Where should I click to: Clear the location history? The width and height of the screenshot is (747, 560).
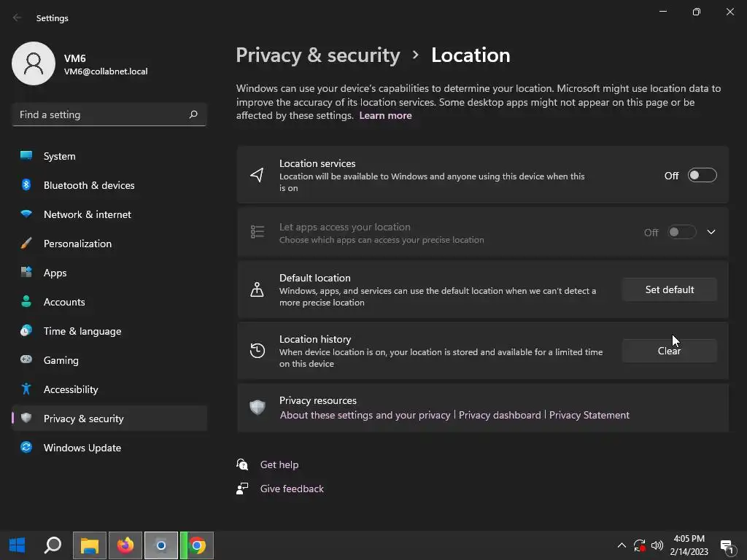pyautogui.click(x=669, y=351)
